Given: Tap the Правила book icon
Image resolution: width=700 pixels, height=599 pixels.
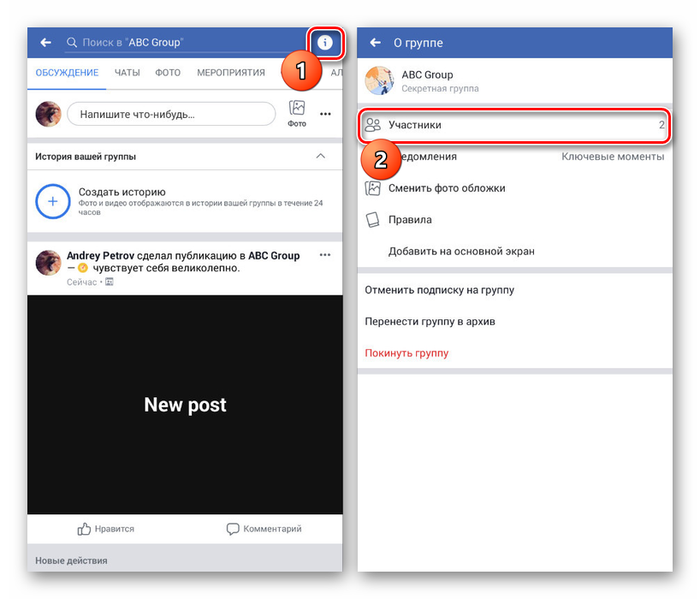Looking at the screenshot, I should (373, 220).
